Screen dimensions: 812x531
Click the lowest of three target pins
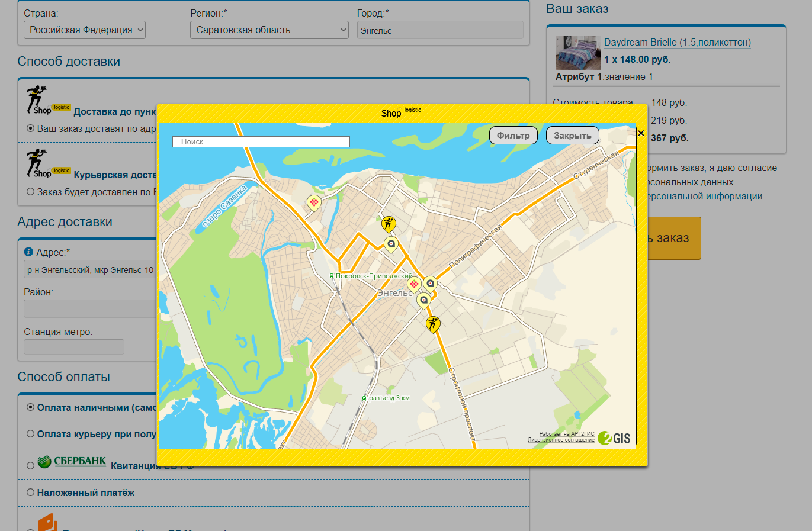[x=423, y=301]
